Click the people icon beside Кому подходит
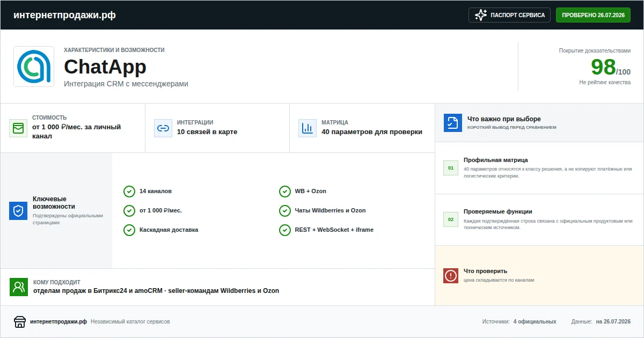The width and height of the screenshot is (644, 338). coord(19,287)
